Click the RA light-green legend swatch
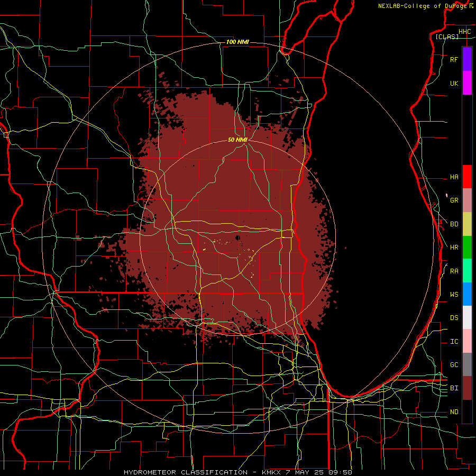476x476 pixels. 467,271
